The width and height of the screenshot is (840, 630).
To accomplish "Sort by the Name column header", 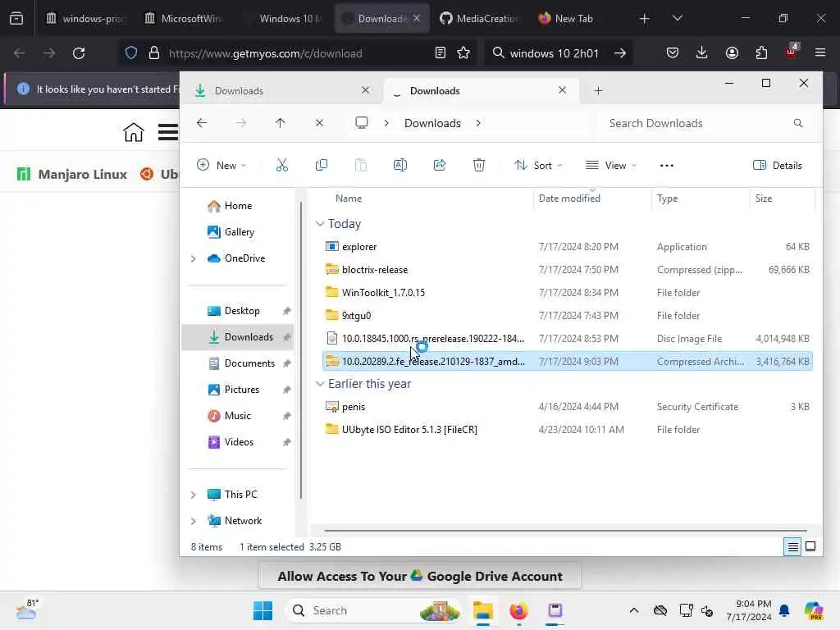I will coord(349,199).
